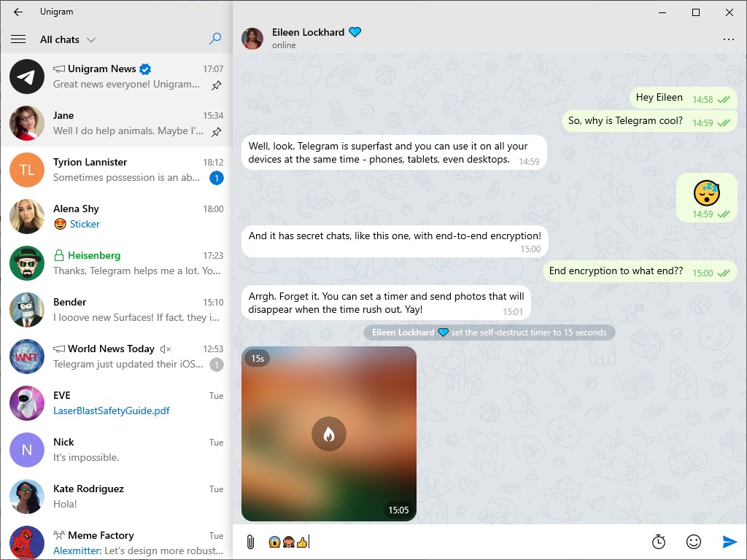Click the back arrow beside Unigram title
This screenshot has width=747, height=560.
click(18, 12)
